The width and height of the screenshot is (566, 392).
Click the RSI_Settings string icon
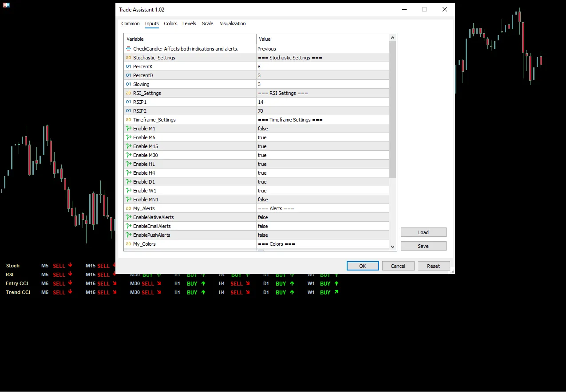pyautogui.click(x=129, y=93)
